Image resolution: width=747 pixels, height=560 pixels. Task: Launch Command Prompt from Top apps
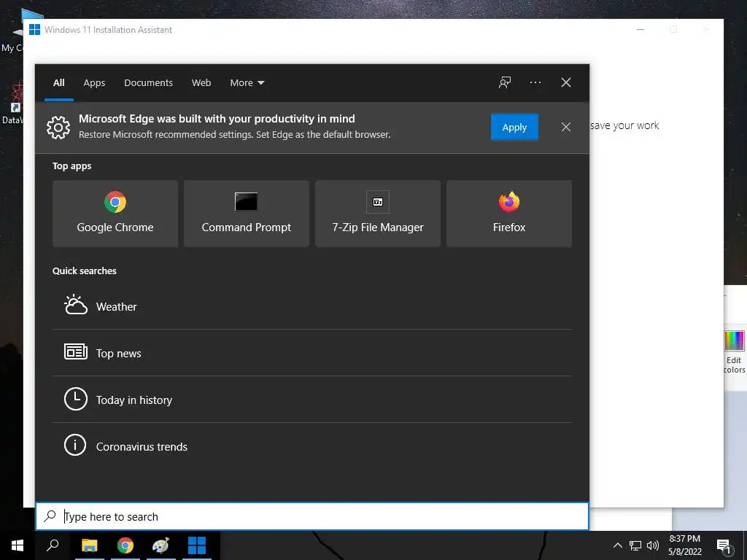[247, 214]
